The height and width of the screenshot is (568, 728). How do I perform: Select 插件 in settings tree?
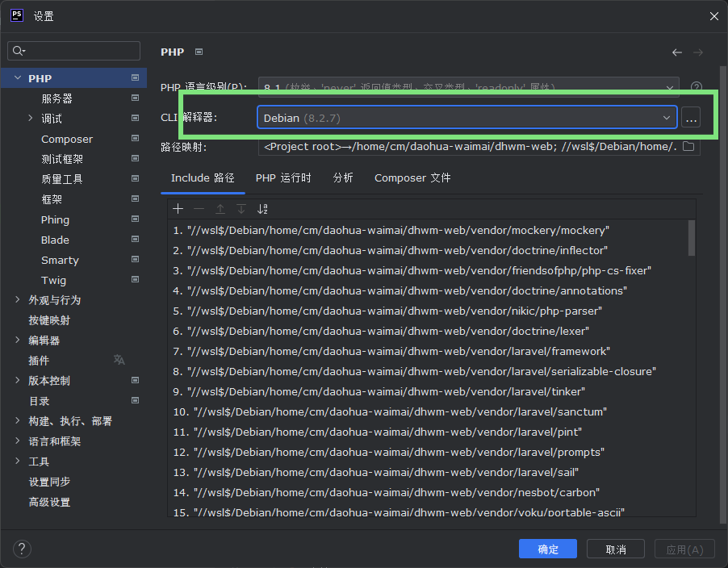39,361
